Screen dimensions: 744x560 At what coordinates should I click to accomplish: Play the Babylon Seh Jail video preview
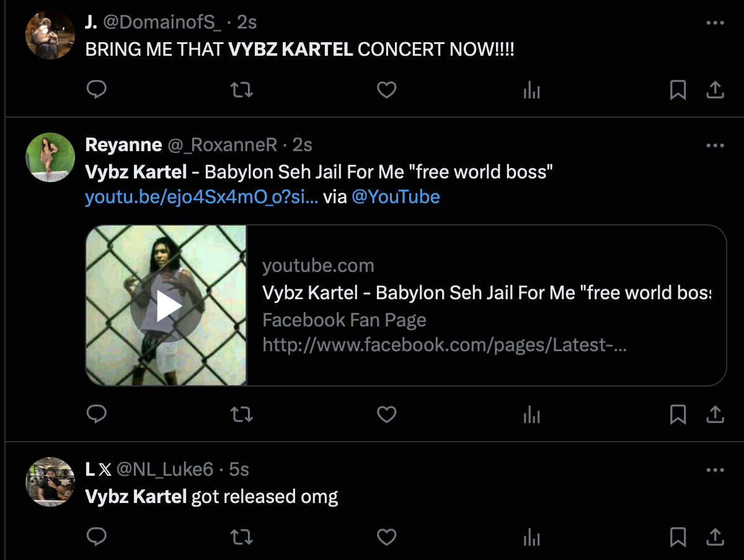166,305
